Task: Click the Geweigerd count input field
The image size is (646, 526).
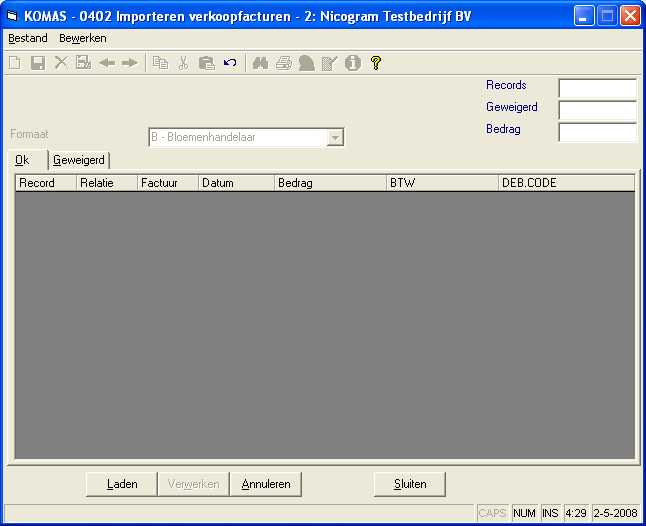Action: click(598, 110)
